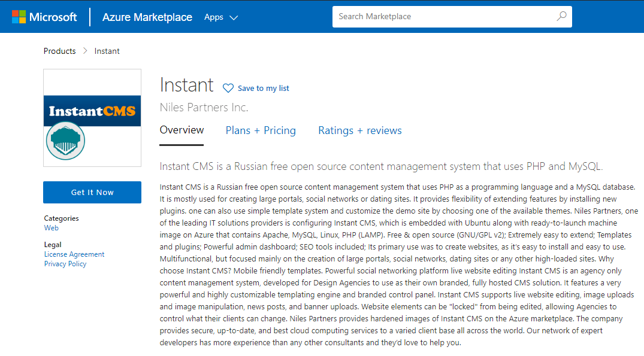
Task: Open the Privacy Policy link
Action: tap(65, 264)
